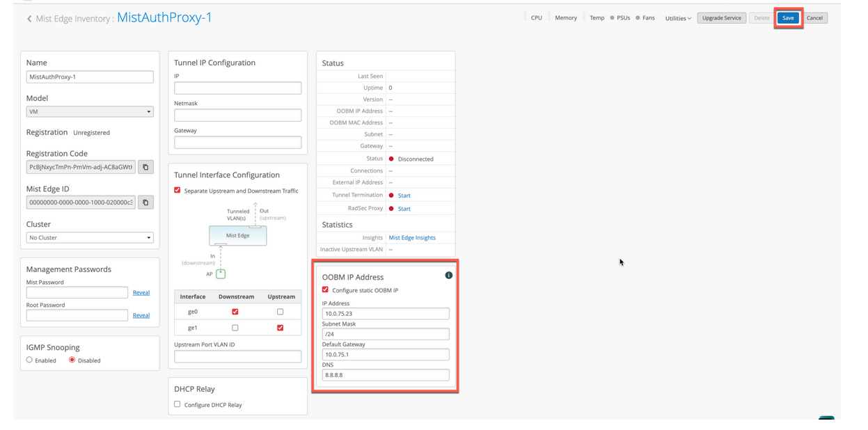868x430 pixels.
Task: Click the ge1 interface row label
Action: coord(193,328)
